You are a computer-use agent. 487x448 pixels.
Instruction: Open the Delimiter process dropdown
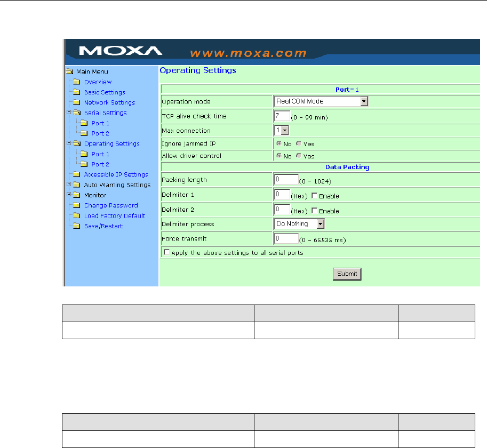coord(321,224)
